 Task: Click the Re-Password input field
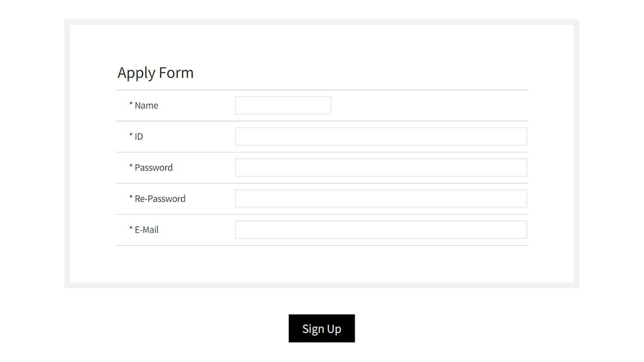pos(381,199)
